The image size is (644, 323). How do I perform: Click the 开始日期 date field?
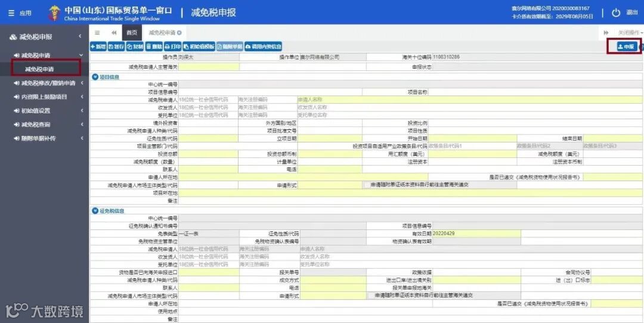point(473,138)
